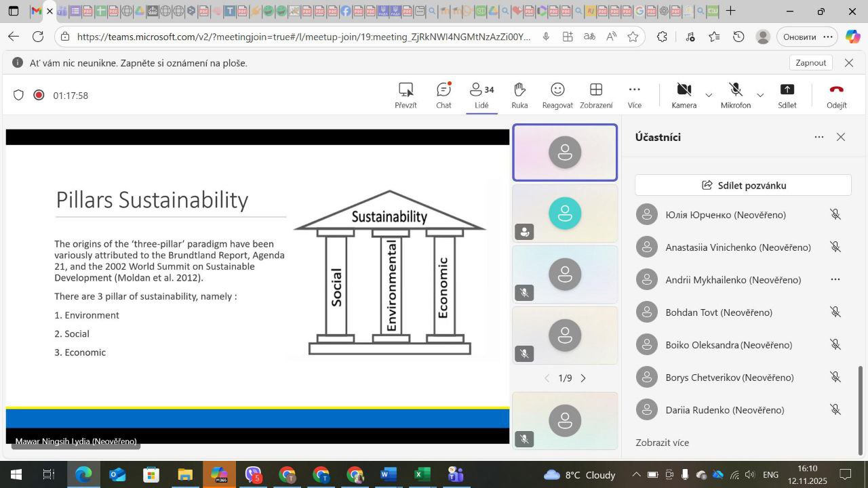Viewport: 868px width, 488px height.
Task: Click Zobrazit více link
Action: coord(662,443)
